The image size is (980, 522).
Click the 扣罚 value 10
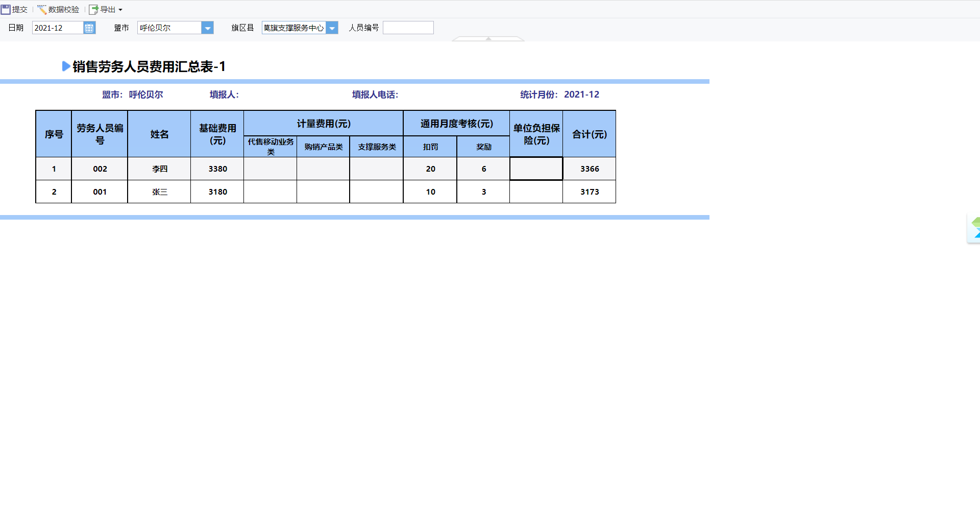430,192
